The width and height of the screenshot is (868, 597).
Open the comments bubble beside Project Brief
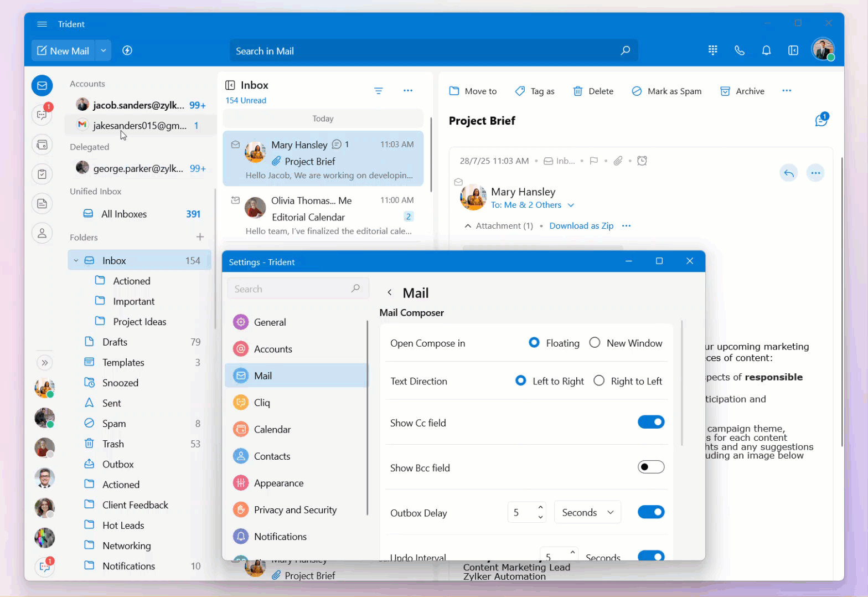tap(821, 120)
